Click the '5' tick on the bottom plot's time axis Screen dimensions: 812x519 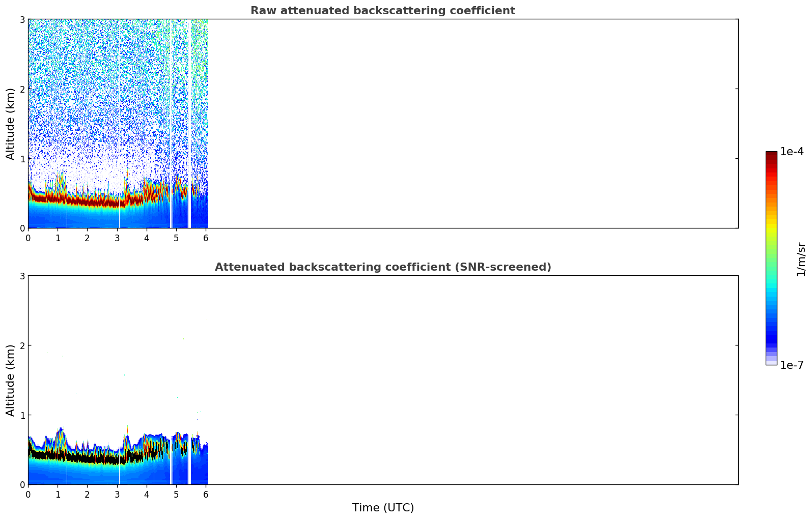(x=176, y=494)
